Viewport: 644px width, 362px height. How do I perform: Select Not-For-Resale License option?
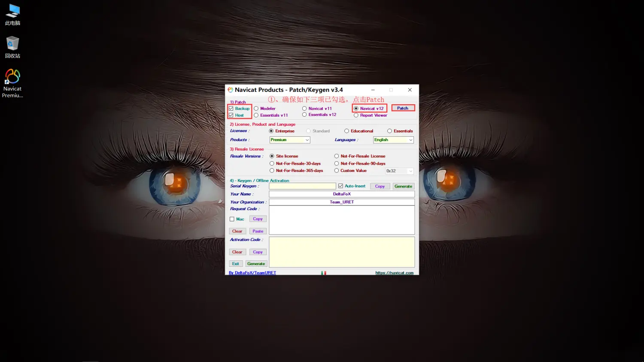tap(337, 156)
